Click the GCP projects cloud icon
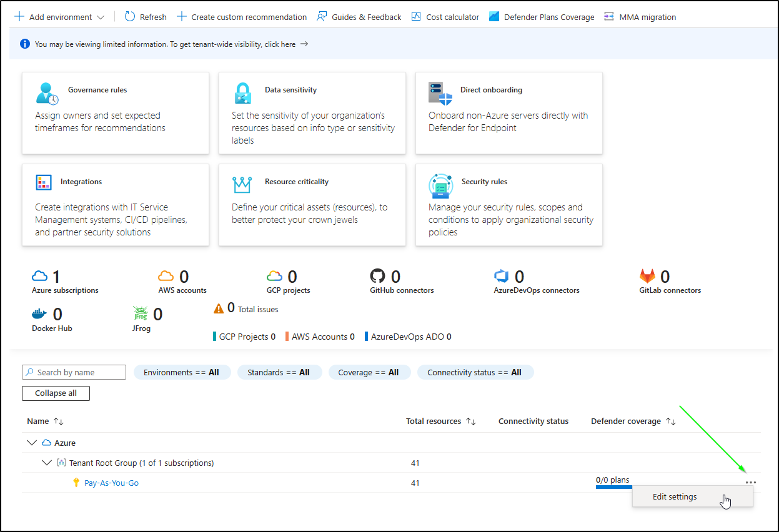 [x=275, y=276]
